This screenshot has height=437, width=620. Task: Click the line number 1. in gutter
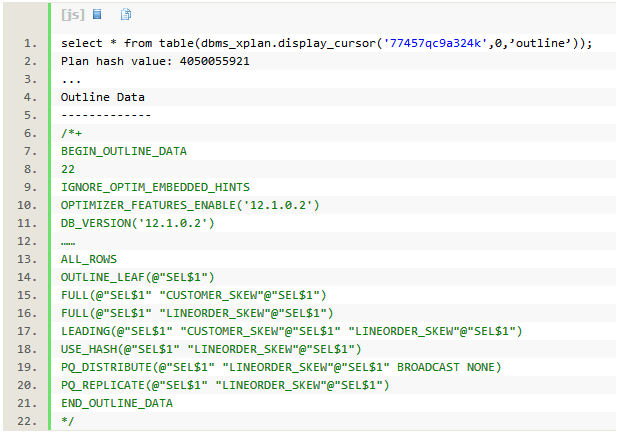30,43
